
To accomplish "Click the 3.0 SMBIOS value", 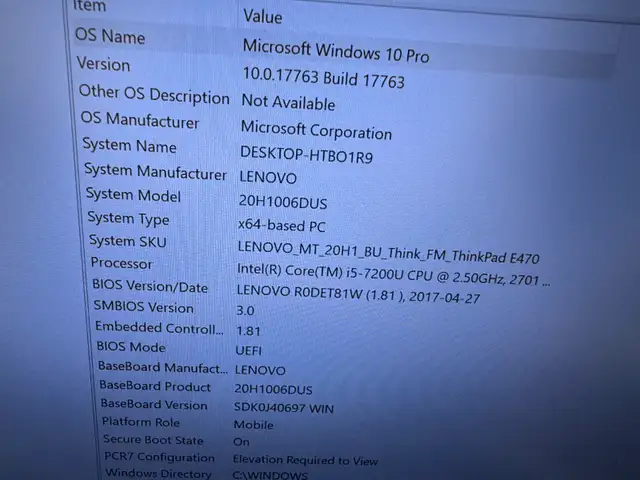I will [x=245, y=311].
